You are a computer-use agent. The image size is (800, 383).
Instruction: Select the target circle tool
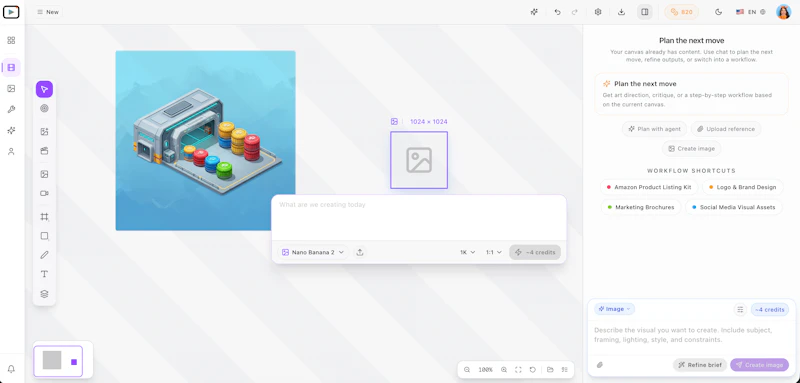(44, 108)
